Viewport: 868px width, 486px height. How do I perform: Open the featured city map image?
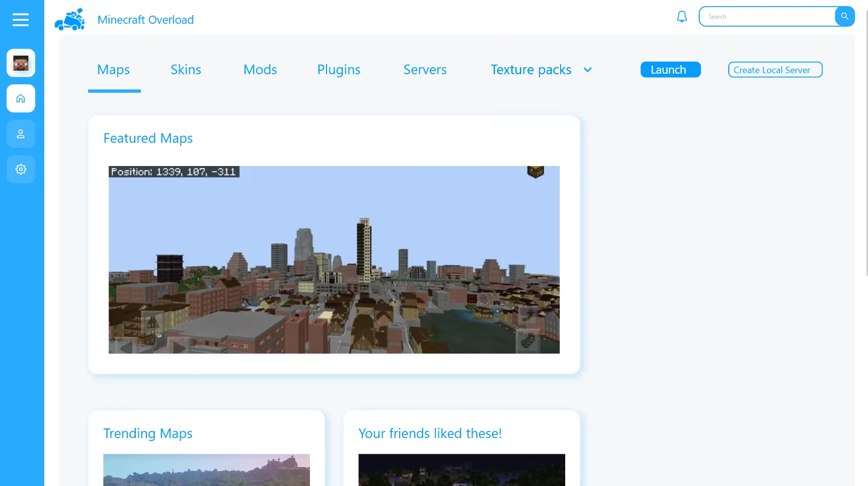334,260
